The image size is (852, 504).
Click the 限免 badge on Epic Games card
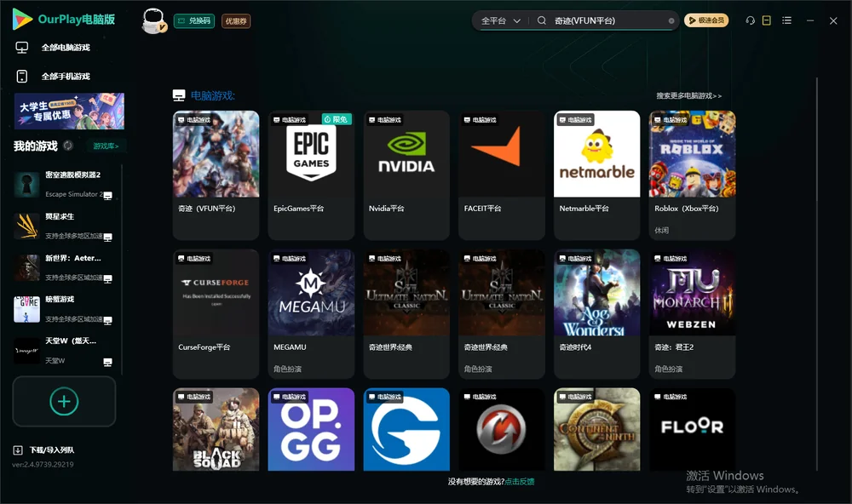click(x=337, y=119)
